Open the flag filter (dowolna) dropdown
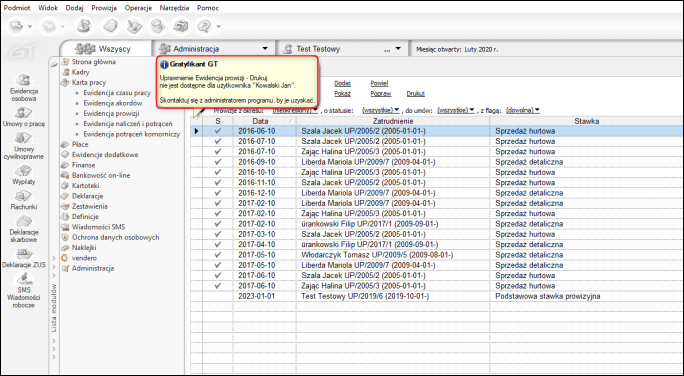This screenshot has height=376, width=684. click(x=523, y=110)
